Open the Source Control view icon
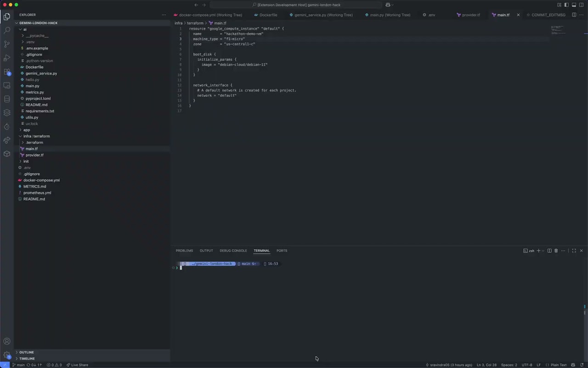The width and height of the screenshot is (588, 368). 7,44
